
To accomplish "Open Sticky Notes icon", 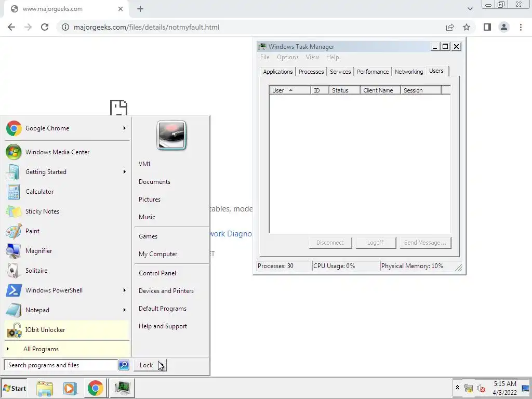I will tap(14, 211).
